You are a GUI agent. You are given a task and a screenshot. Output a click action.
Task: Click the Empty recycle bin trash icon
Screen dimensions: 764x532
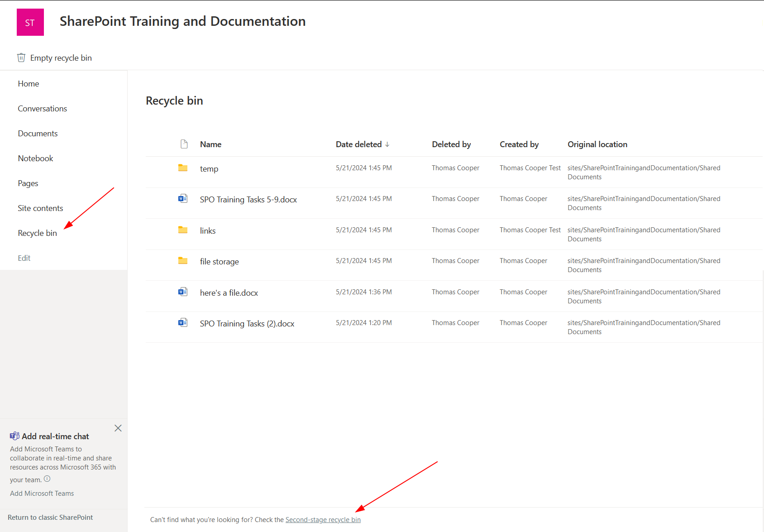(x=21, y=58)
